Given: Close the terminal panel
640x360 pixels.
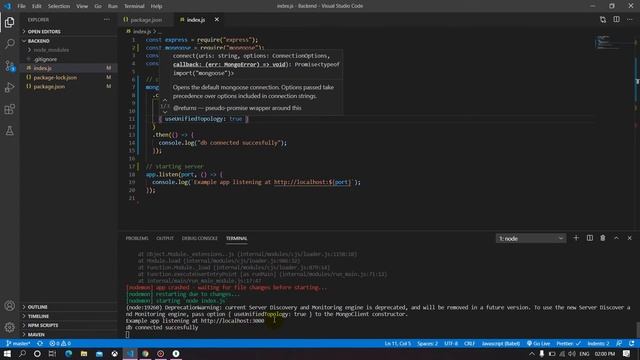Looking at the screenshot, I should [x=629, y=238].
